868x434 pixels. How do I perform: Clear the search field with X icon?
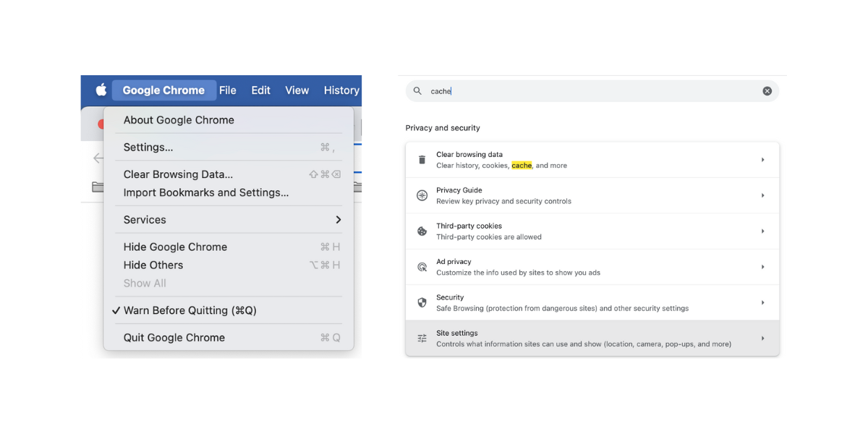click(767, 91)
